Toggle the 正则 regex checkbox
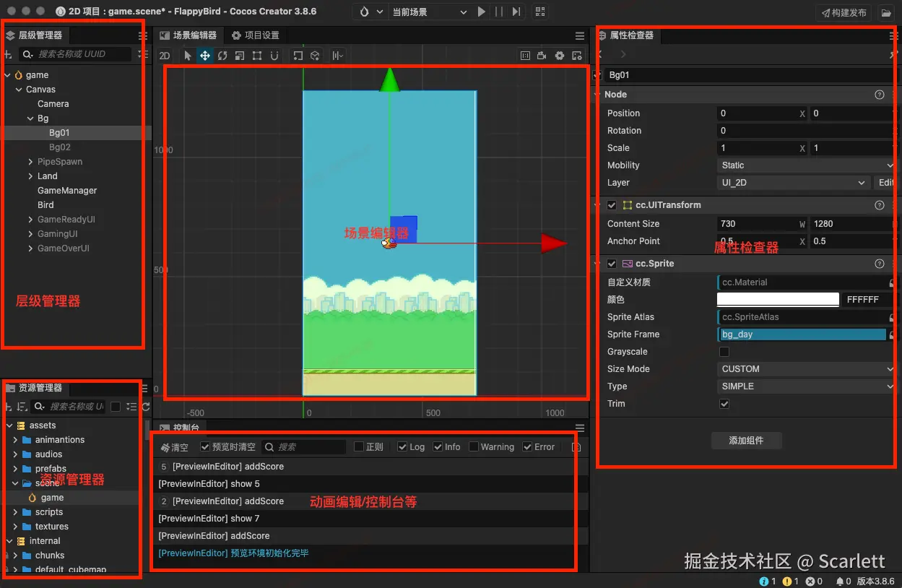Viewport: 902px width, 588px height. click(359, 447)
